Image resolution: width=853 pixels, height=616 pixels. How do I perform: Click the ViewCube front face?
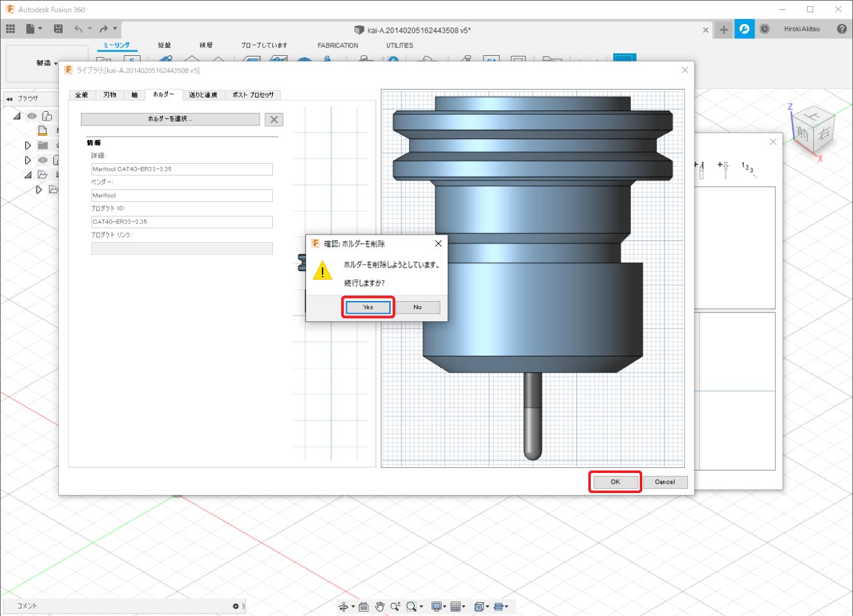coord(803,133)
